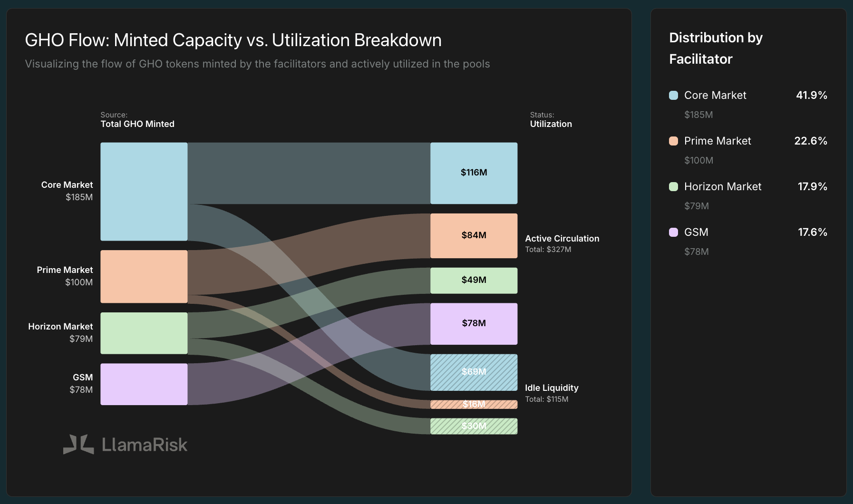853x504 pixels.
Task: Click the 41.9% Core Market percentage
Action: (812, 95)
